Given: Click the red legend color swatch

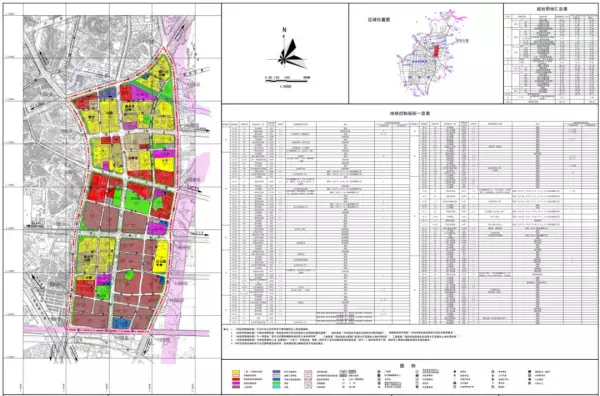Looking at the screenshot, I should coord(236,379).
